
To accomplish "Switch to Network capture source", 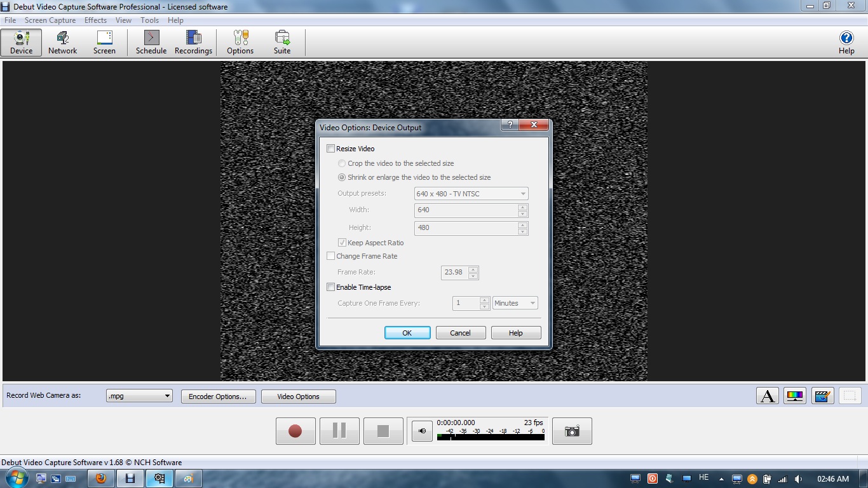I will point(63,43).
